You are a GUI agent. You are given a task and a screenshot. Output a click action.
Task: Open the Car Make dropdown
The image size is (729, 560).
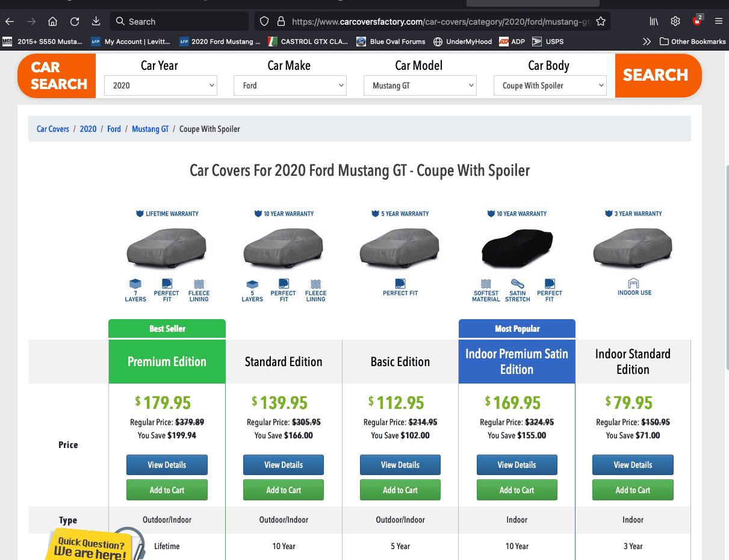pyautogui.click(x=290, y=86)
